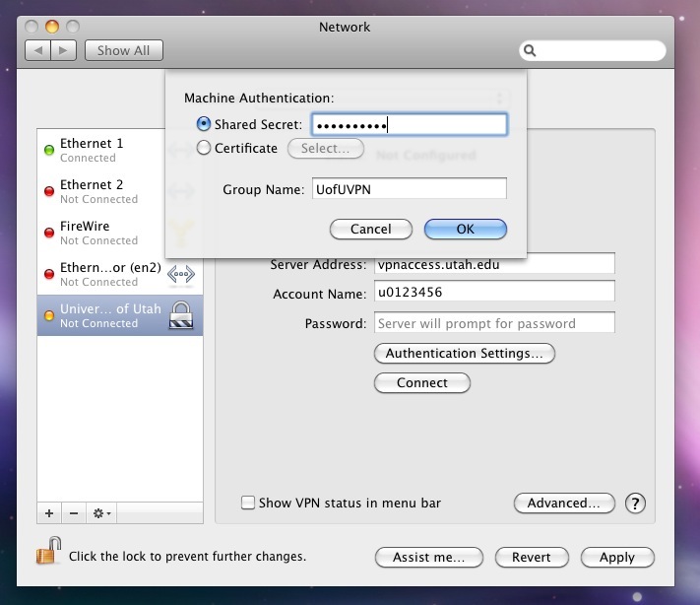Click the green status dot of Ethernet 1
The image size is (700, 605).
(49, 150)
